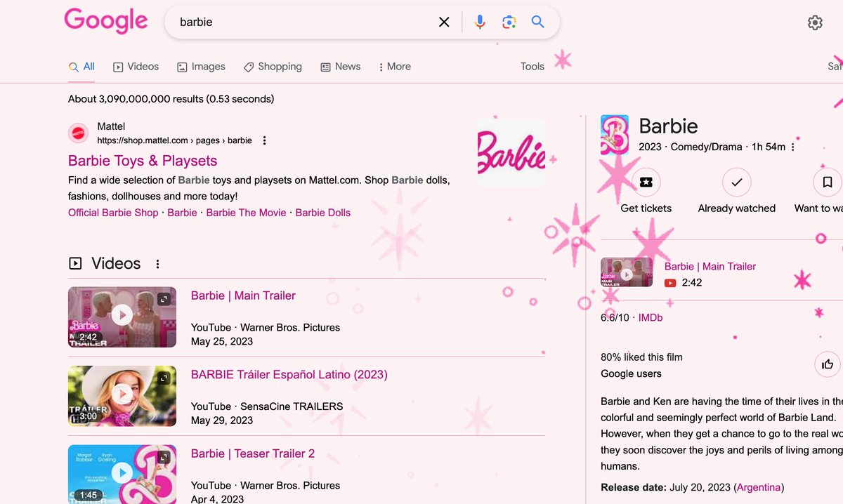Open the Tools options
843x504 pixels.
click(532, 67)
